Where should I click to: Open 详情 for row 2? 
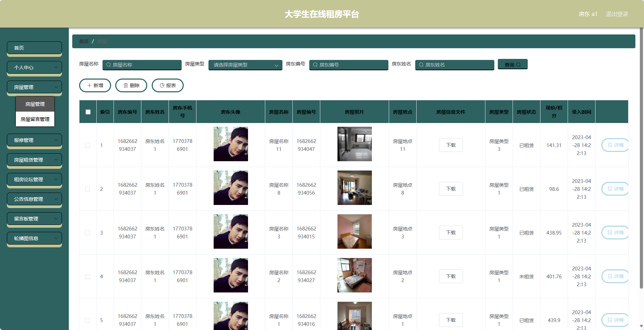615,189
